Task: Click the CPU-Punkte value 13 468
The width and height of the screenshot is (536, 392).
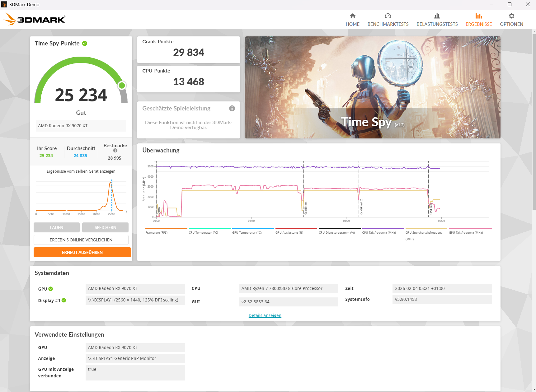Action: click(x=189, y=82)
